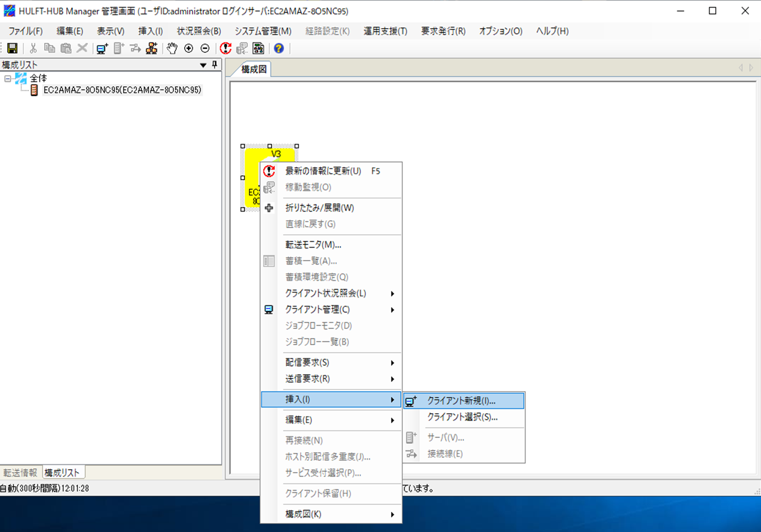Click the Copy toolbar icon

(x=50, y=48)
